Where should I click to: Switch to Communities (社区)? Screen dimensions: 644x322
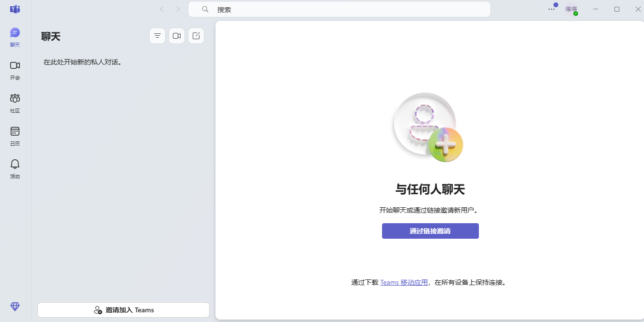point(15,103)
